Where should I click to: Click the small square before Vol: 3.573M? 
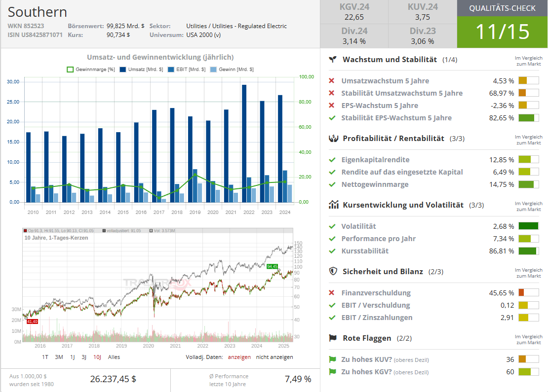pyautogui.click(x=151, y=231)
